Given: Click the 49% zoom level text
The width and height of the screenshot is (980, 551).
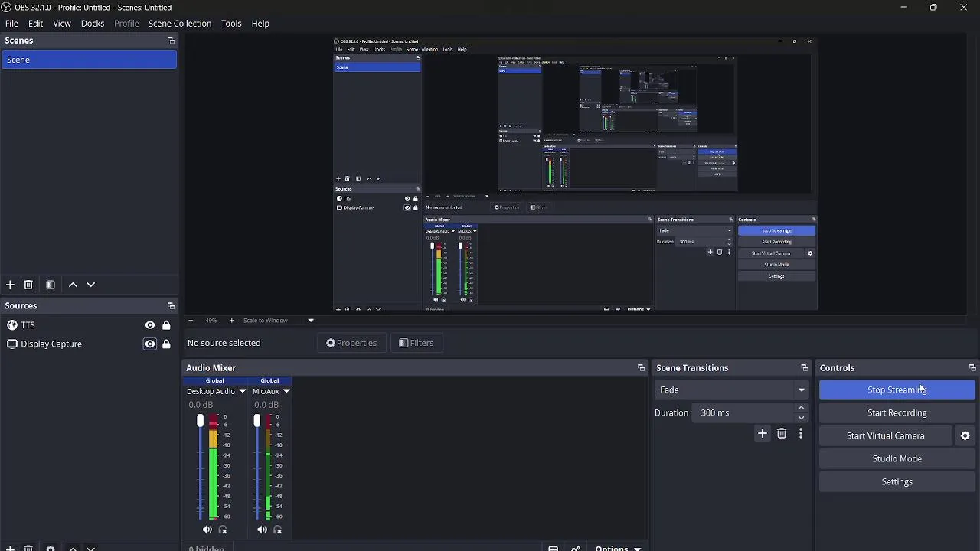Looking at the screenshot, I should (211, 321).
